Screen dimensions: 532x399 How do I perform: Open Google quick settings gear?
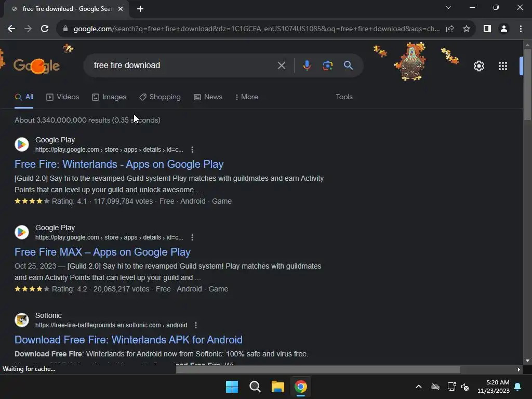(478, 66)
